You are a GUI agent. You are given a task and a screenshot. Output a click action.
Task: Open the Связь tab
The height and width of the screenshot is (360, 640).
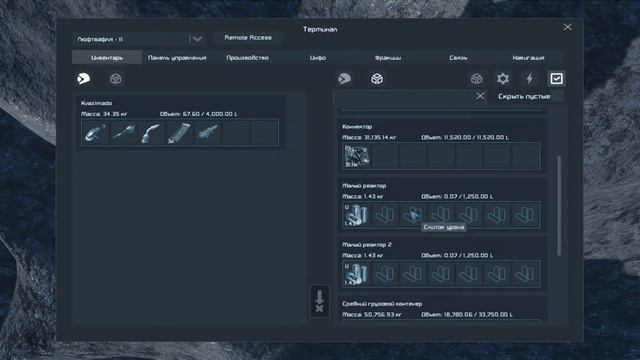coord(458,58)
